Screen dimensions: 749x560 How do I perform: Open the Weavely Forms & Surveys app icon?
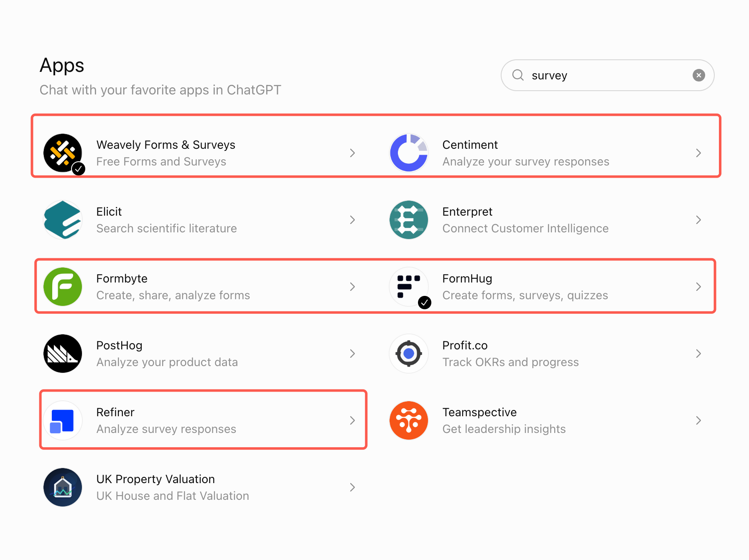click(63, 153)
